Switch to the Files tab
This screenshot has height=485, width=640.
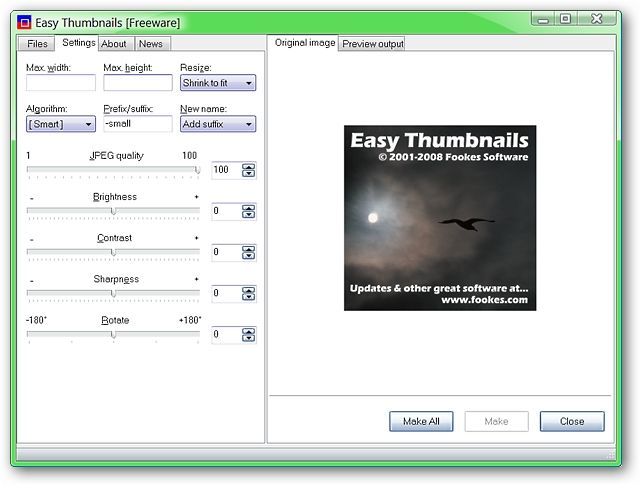click(x=37, y=44)
